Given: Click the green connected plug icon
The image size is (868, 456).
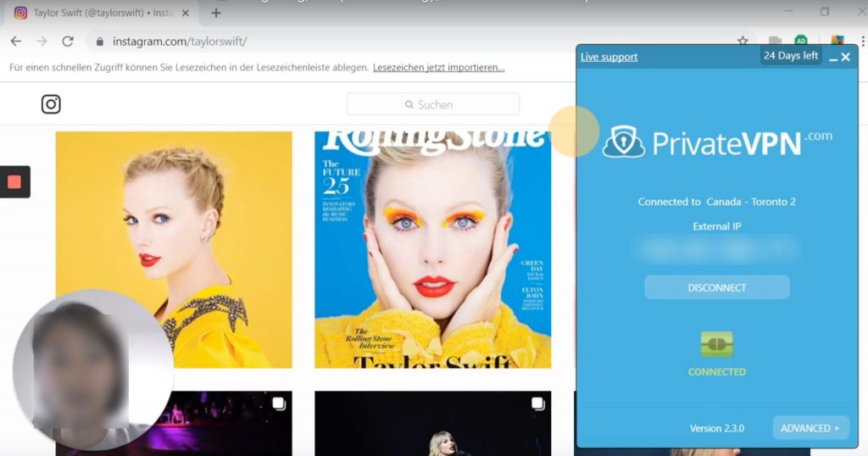Looking at the screenshot, I should (716, 345).
